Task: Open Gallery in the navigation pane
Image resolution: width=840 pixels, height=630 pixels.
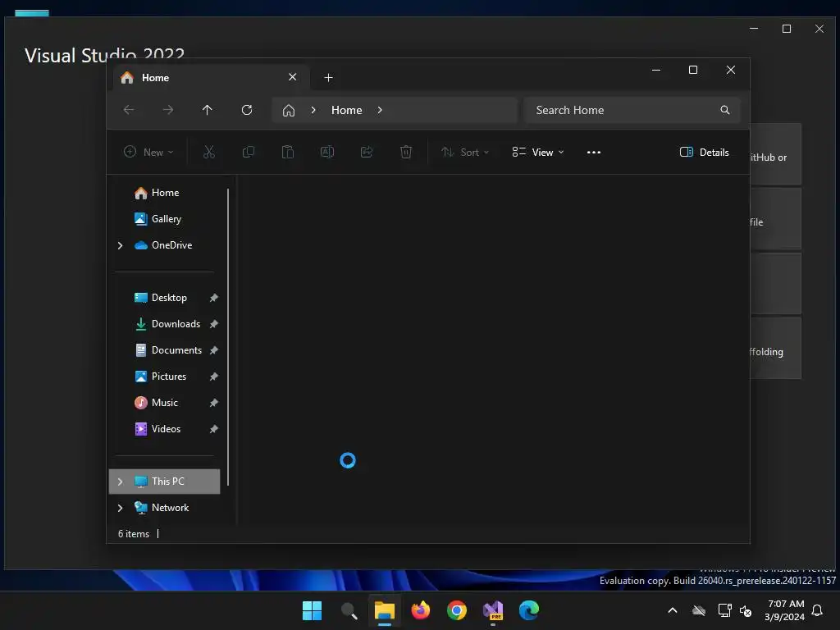Action: coord(166,219)
